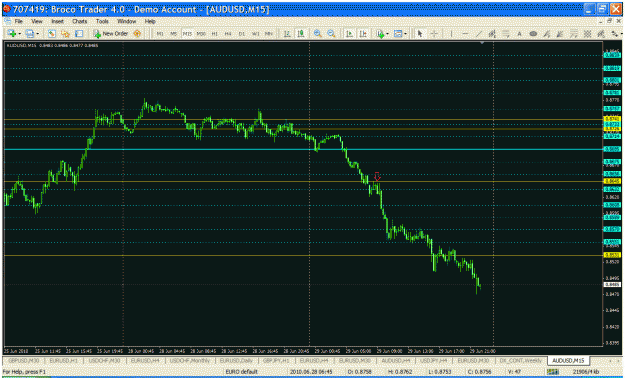Switch to bar chart view icon
Viewport: 625px width, 378px height.
[287, 34]
